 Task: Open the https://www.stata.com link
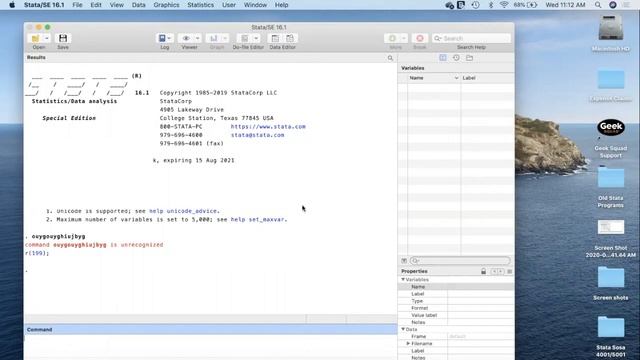click(268, 127)
